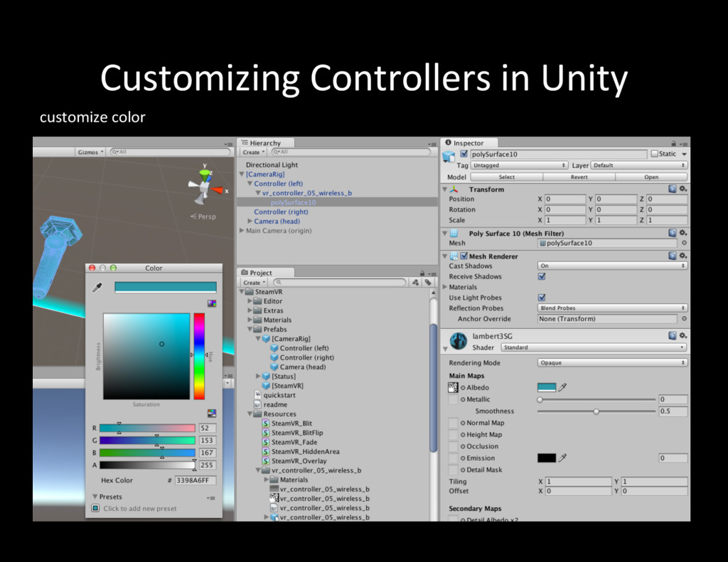Click Albedo texture slot thumbnail
The image size is (728, 562).
point(453,387)
